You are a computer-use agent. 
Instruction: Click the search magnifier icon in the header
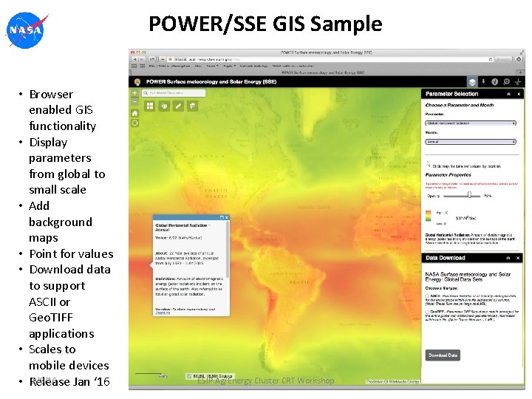[x=506, y=82]
